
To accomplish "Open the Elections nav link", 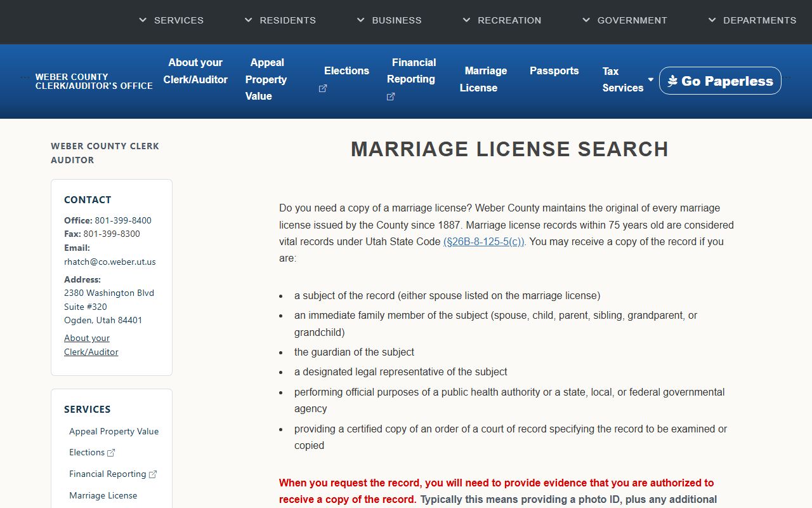I will point(346,71).
